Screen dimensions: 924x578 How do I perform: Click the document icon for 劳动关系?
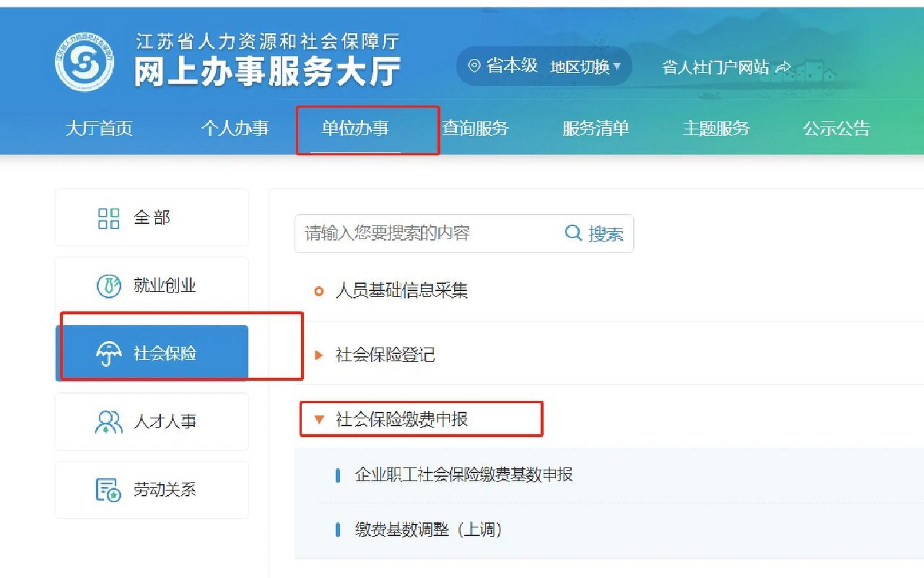108,490
